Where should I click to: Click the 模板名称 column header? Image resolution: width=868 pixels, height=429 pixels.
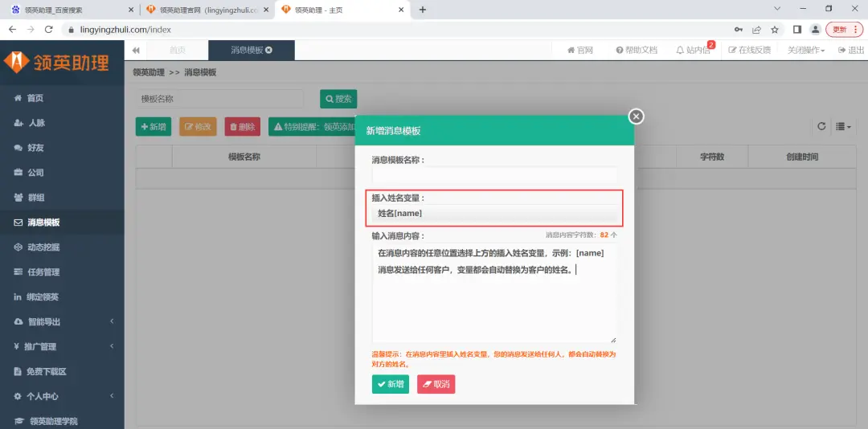tap(244, 157)
